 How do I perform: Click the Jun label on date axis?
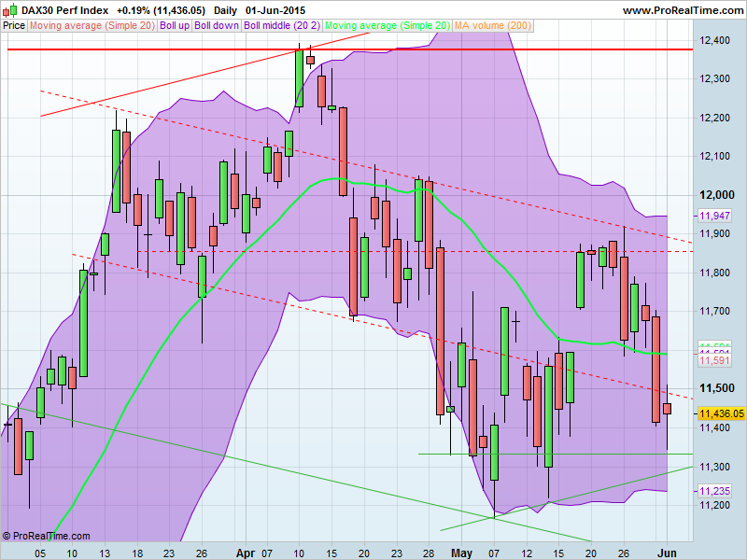[x=667, y=553]
